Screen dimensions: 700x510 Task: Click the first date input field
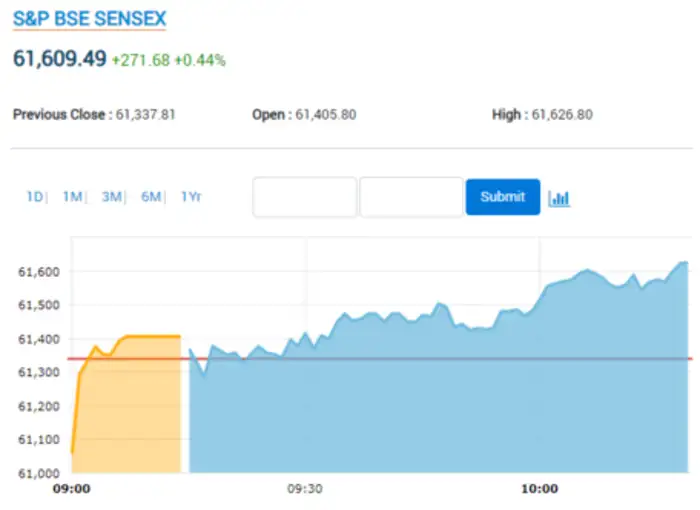(x=305, y=197)
